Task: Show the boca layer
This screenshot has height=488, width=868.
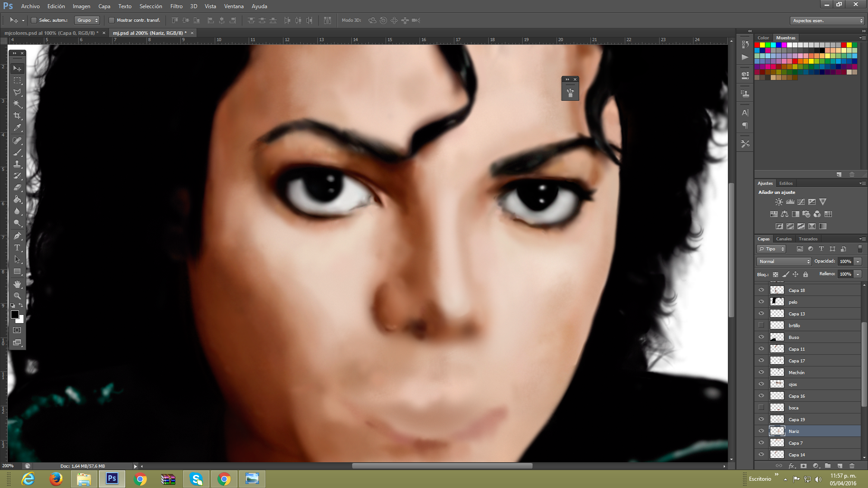Action: click(761, 408)
